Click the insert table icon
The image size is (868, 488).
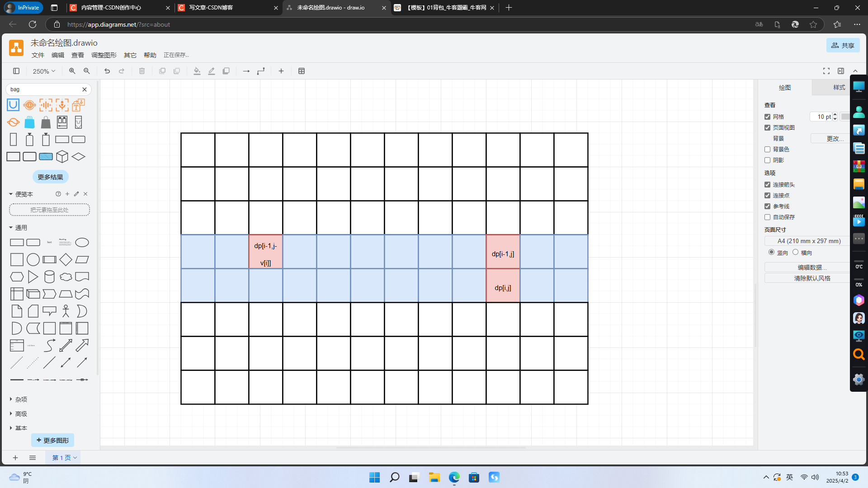click(x=302, y=71)
